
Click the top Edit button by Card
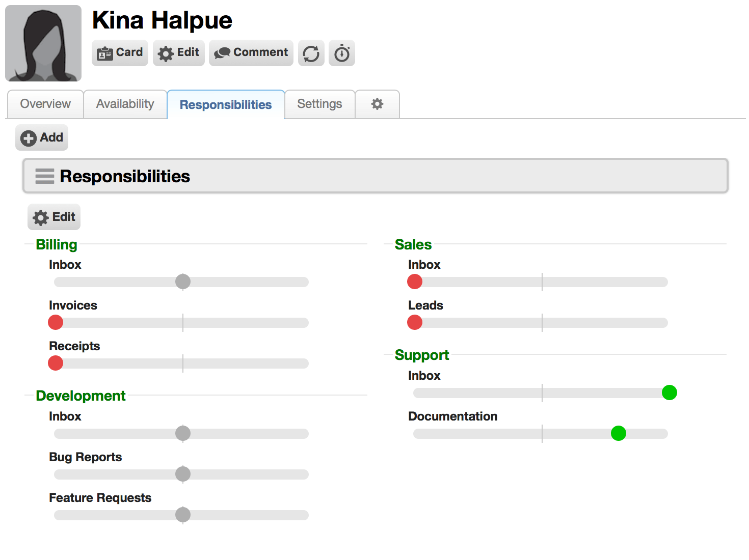pyautogui.click(x=179, y=53)
